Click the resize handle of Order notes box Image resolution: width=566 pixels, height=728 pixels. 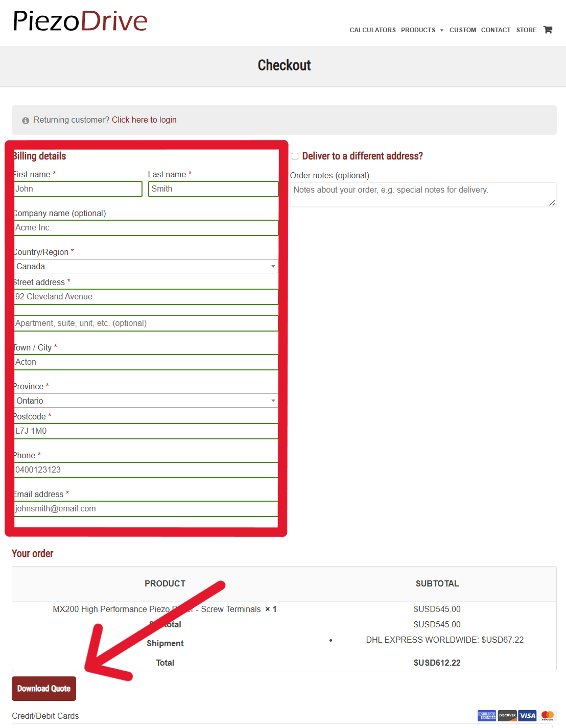click(552, 203)
